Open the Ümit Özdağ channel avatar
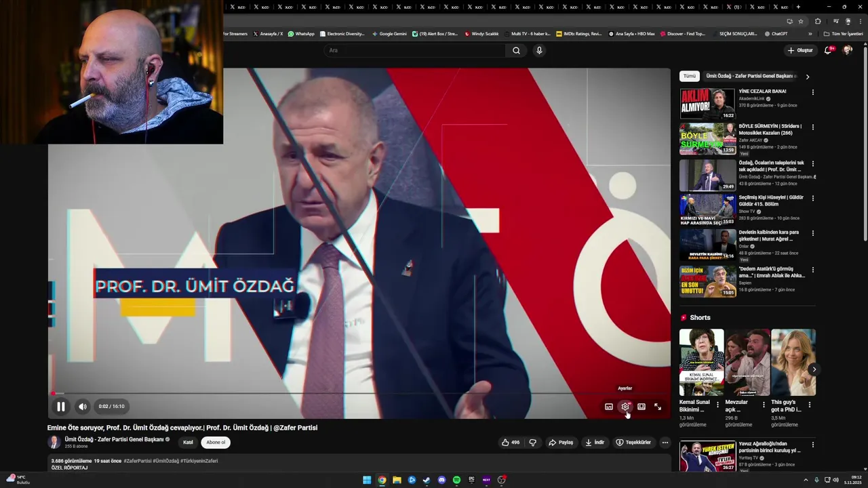Screen dimensions: 868x488 pos(54,443)
